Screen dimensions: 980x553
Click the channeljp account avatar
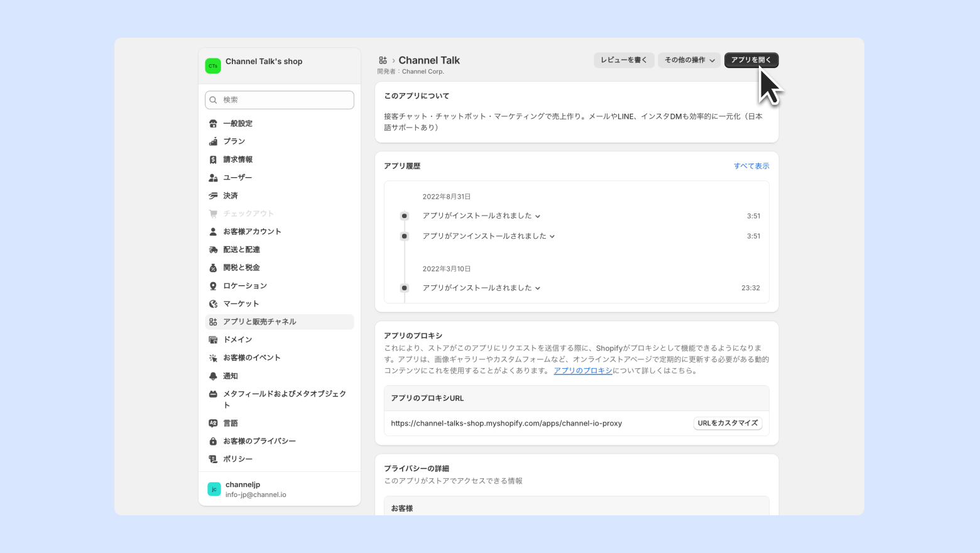pos(214,490)
